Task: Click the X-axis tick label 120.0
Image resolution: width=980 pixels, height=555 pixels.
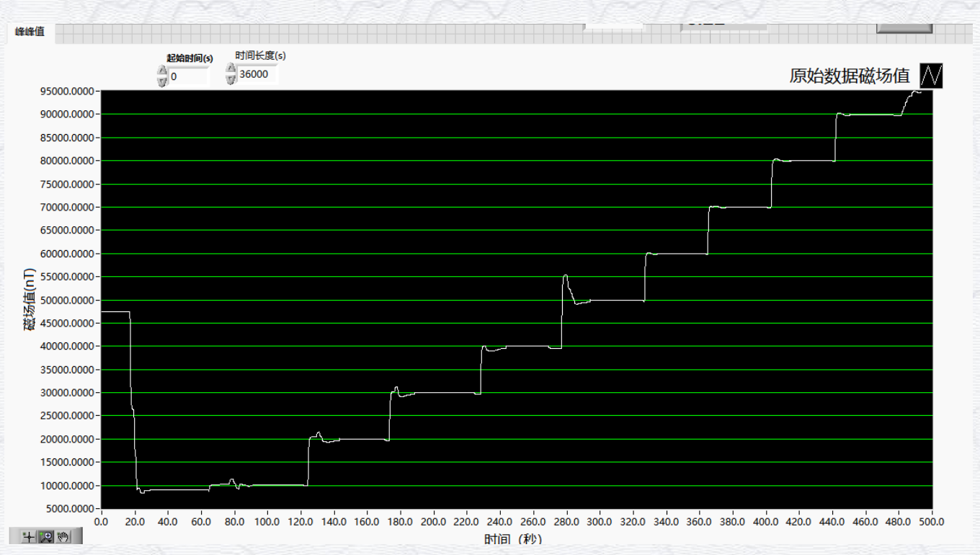Action: pos(300,520)
